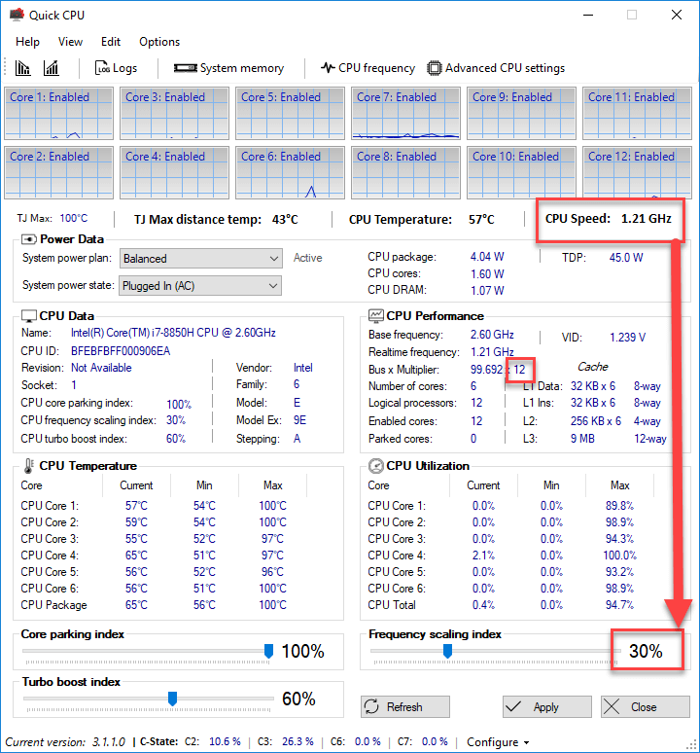The image size is (700, 753).
Task: Click the Base frequency 2.60 GHz value
Action: pyautogui.click(x=492, y=335)
